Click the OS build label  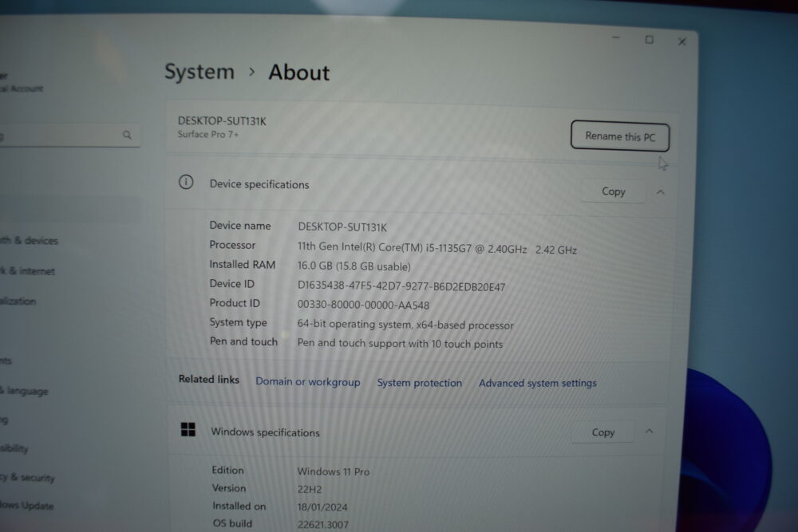pyautogui.click(x=232, y=523)
